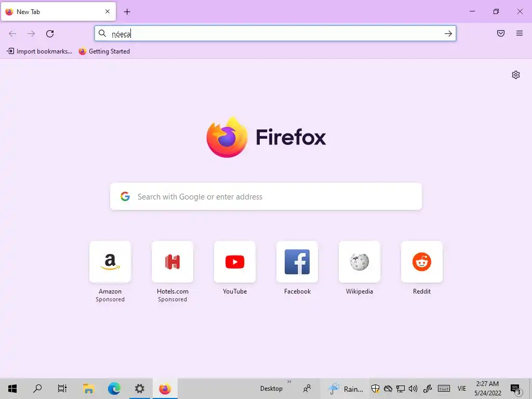
Task: Open the Hotels.com sponsored shortcut
Action: 172,262
